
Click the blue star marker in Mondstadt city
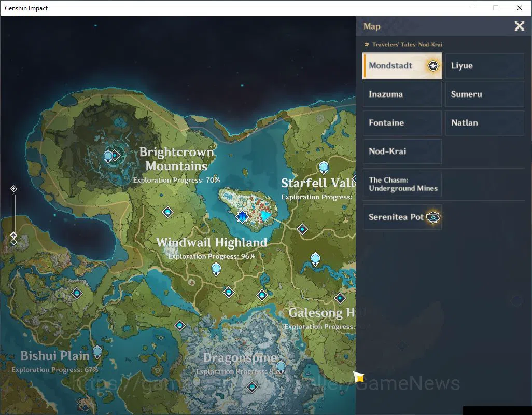coord(242,216)
